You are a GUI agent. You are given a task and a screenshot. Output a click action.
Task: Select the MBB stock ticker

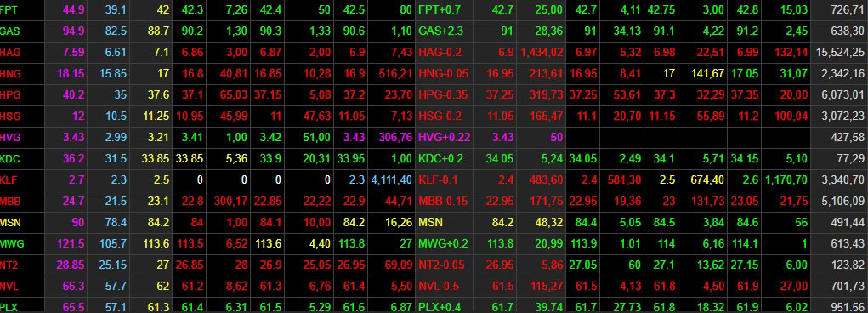click(x=10, y=201)
